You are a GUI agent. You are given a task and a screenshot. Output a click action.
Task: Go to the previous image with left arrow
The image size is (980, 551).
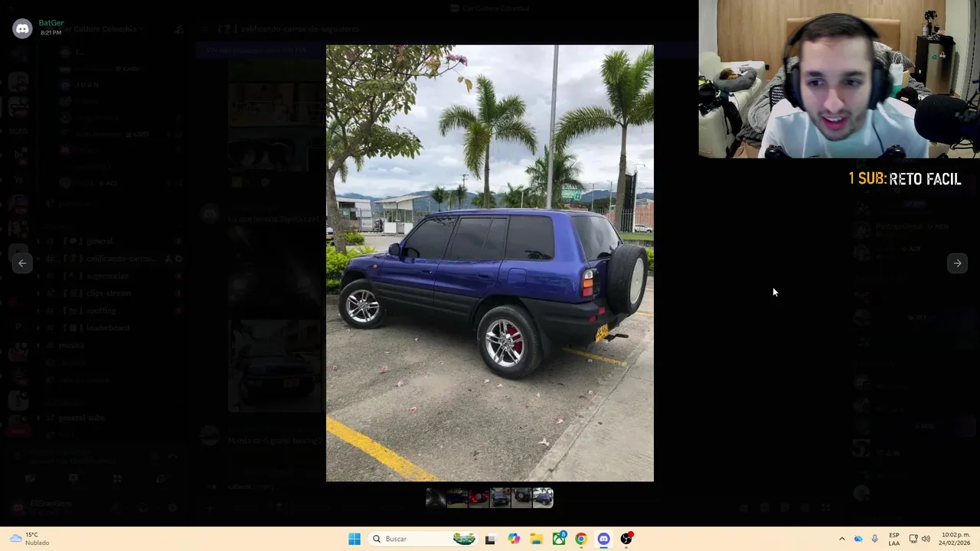pyautogui.click(x=22, y=263)
